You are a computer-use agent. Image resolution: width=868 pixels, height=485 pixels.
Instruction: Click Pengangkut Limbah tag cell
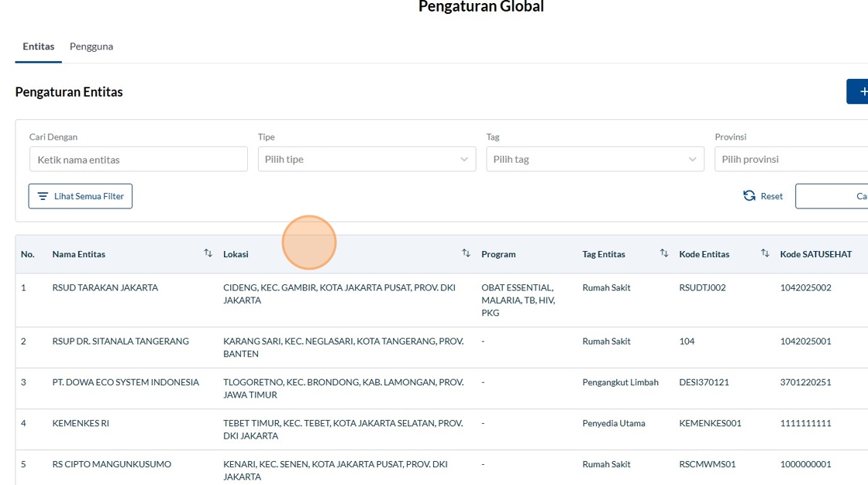[621, 382]
